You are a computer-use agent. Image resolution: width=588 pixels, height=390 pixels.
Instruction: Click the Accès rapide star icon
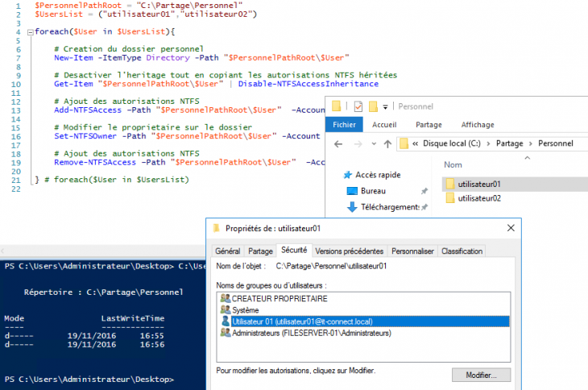[348, 175]
